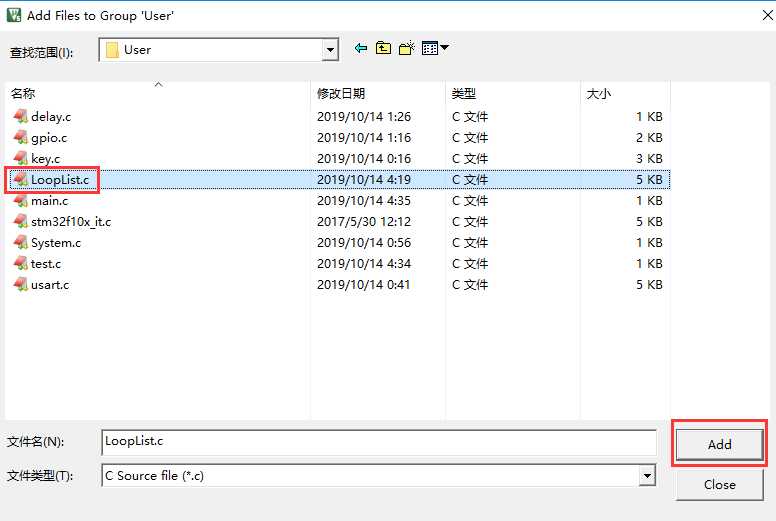The height and width of the screenshot is (521, 776).
Task: Select the usart.c file name
Action: (x=50, y=285)
